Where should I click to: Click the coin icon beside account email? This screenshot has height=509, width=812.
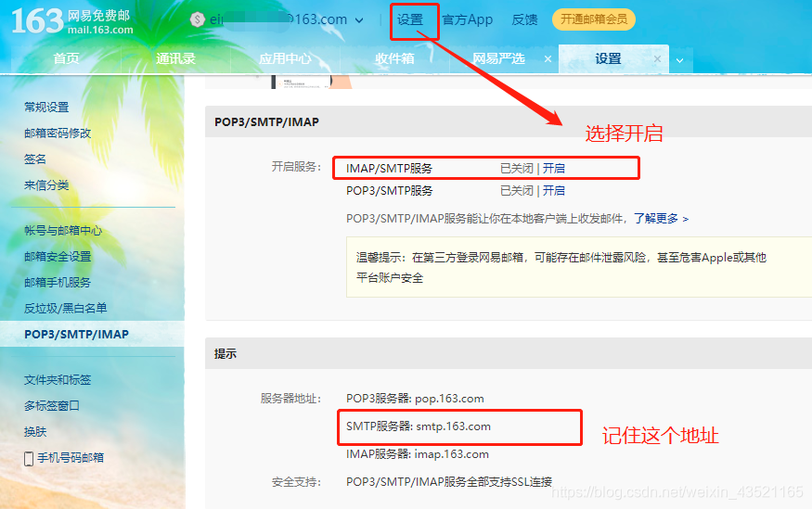tap(197, 19)
